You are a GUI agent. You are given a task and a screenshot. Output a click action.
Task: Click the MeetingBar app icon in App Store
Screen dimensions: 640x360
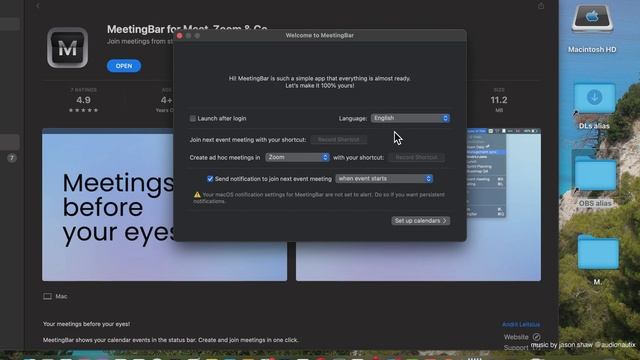tap(67, 48)
